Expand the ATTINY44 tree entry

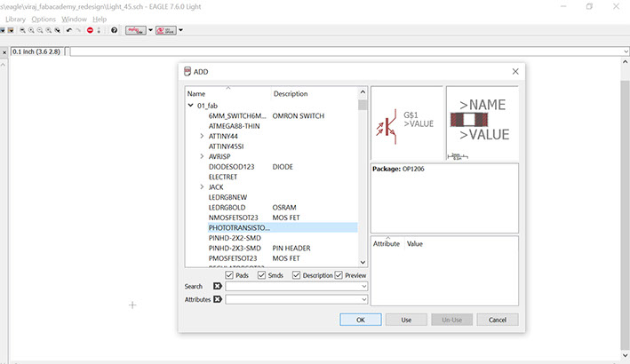click(x=202, y=136)
